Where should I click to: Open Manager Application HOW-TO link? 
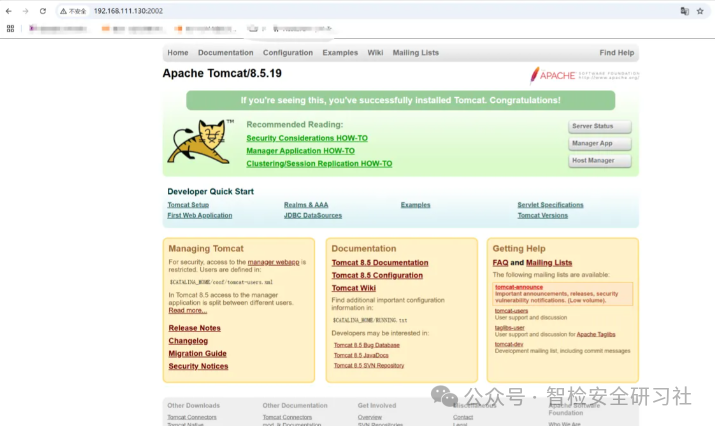[301, 151]
